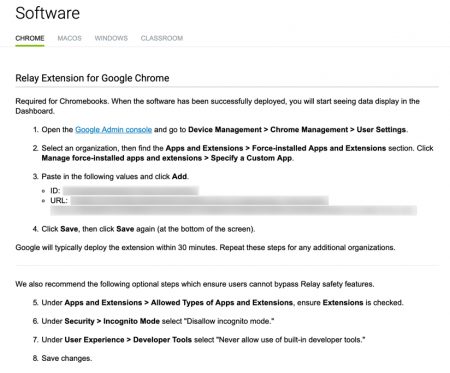Click the 'Device Management' bold text in step 1
Viewport: 450px width, 373px height.
click(x=225, y=130)
